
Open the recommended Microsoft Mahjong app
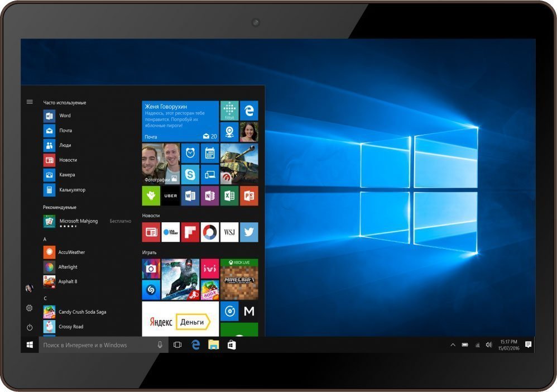[70, 222]
